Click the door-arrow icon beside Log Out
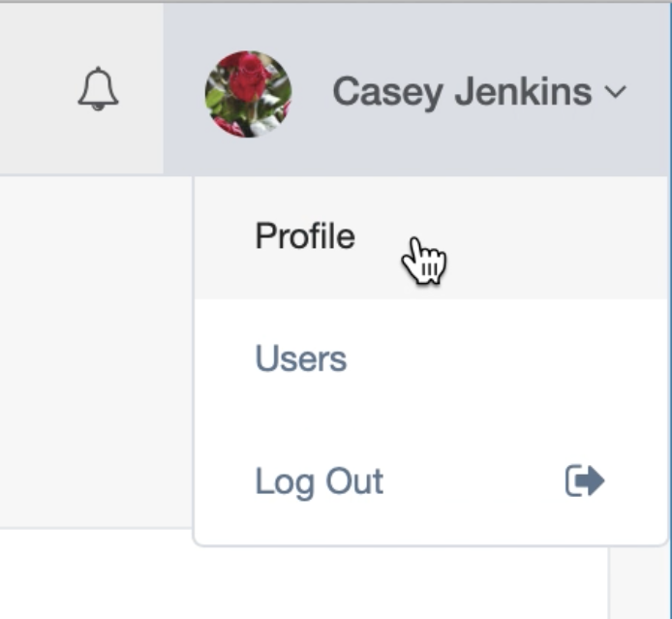This screenshot has height=619, width=672. [585, 480]
